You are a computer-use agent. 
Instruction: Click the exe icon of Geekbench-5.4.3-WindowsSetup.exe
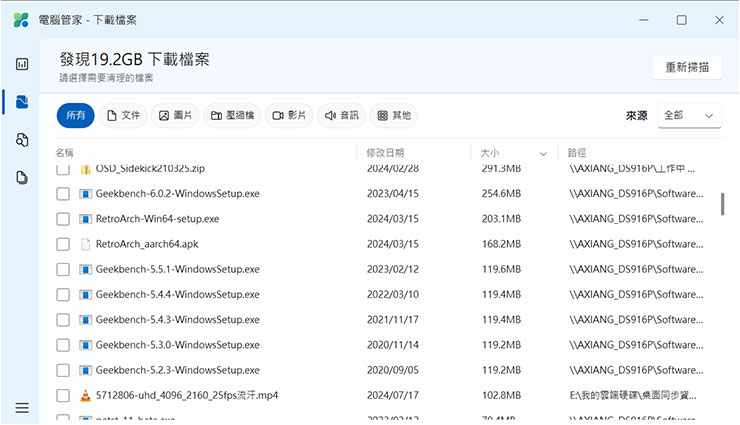click(85, 320)
